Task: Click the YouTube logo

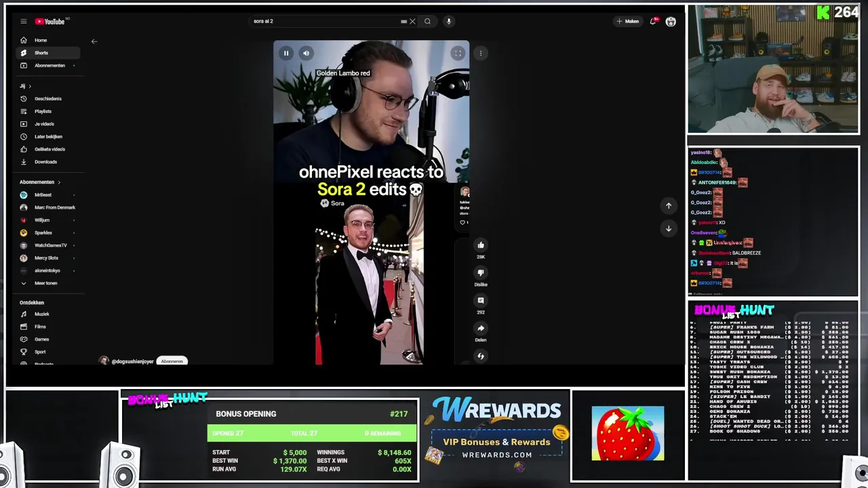Action: click(50, 22)
